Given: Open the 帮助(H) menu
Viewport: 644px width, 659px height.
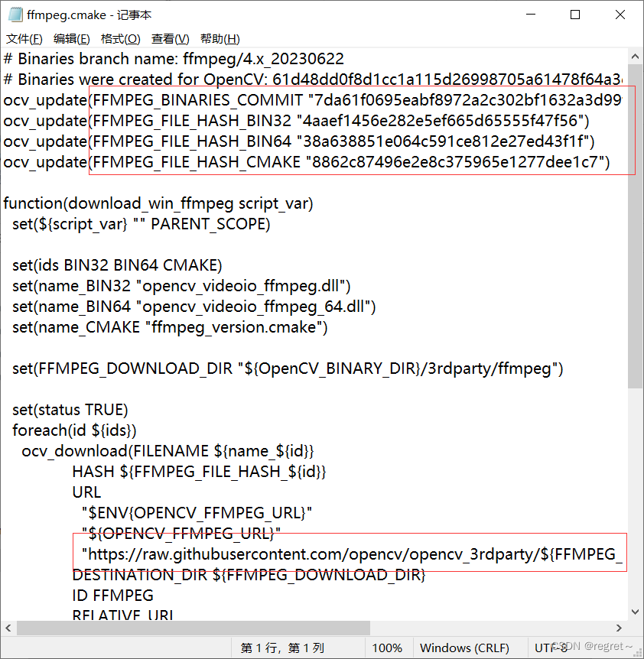Looking at the screenshot, I should pyautogui.click(x=220, y=39).
